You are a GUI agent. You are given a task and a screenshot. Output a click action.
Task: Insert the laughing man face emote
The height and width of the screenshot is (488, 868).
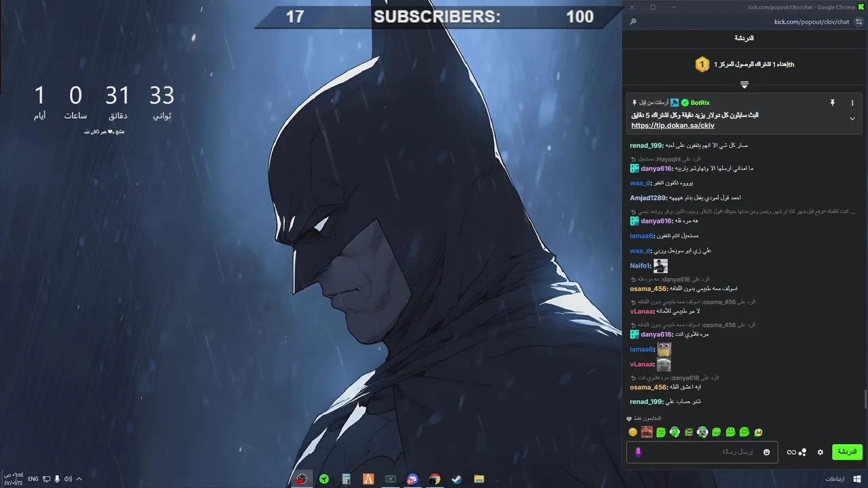[647, 432]
